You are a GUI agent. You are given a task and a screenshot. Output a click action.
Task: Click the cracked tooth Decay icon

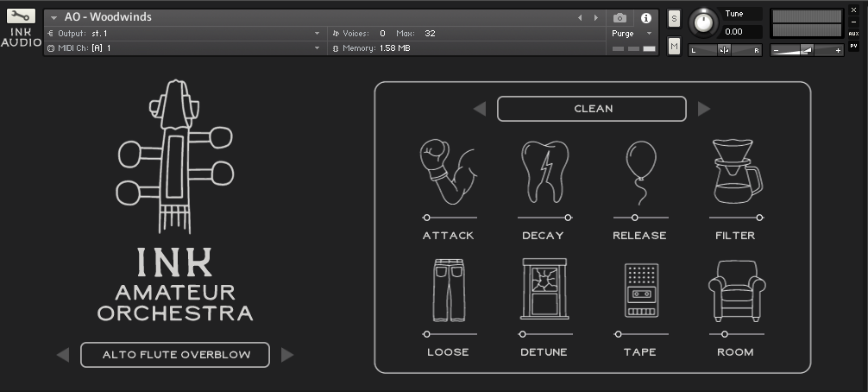tap(544, 171)
